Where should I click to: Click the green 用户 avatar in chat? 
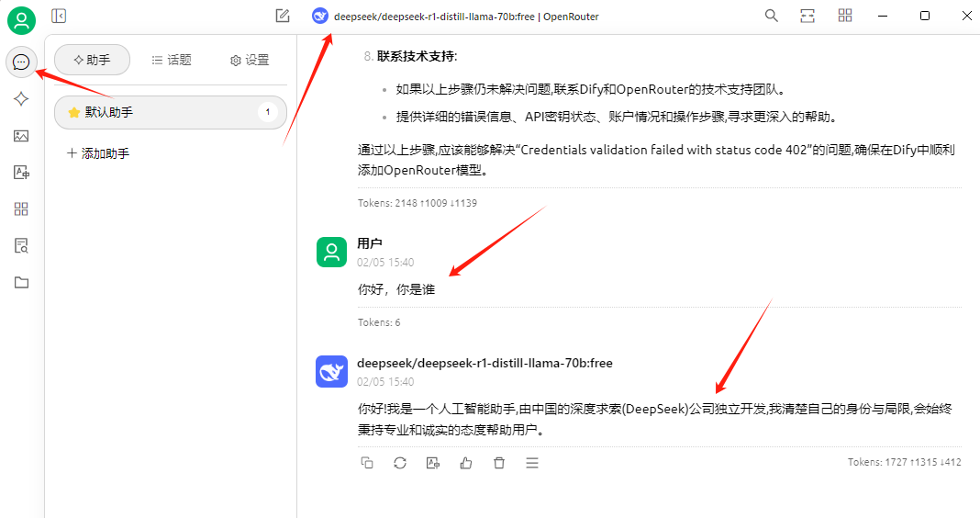coord(332,253)
